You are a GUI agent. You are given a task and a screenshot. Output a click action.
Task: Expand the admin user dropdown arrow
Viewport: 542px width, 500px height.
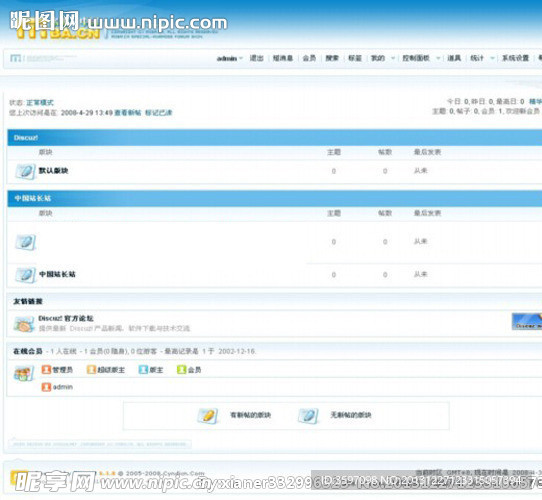click(x=241, y=58)
